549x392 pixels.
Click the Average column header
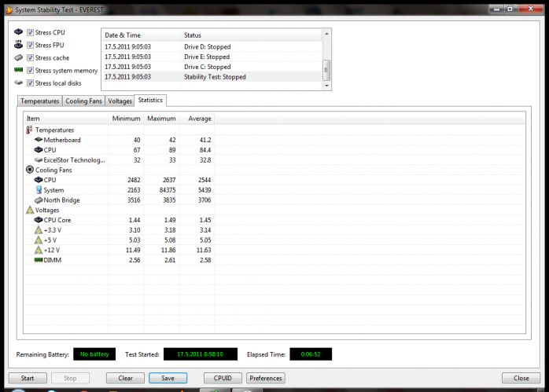[197, 119]
